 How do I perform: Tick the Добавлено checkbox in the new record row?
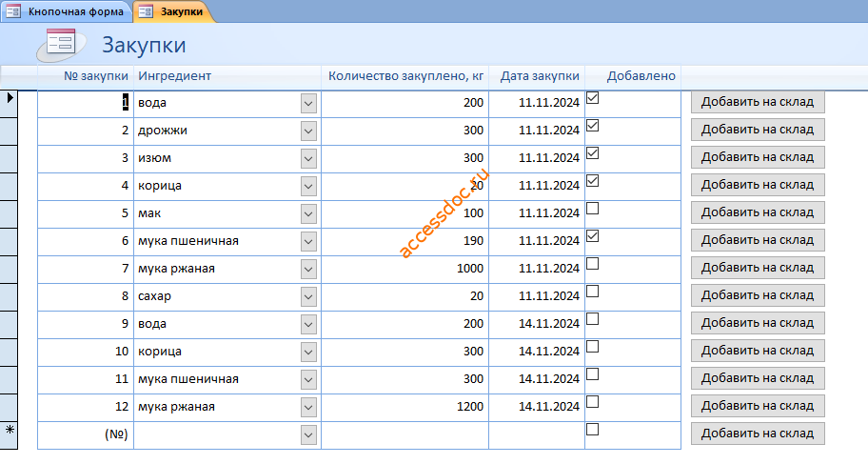[x=592, y=430]
